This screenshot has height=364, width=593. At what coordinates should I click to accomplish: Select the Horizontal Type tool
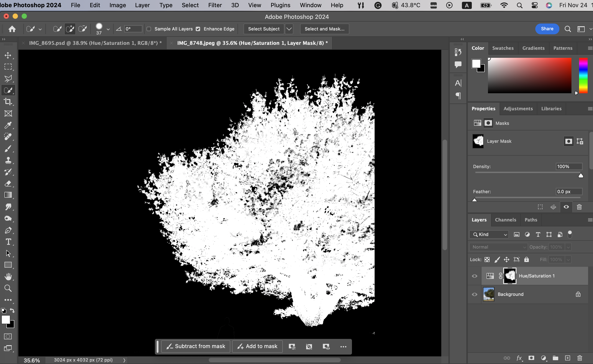pyautogui.click(x=8, y=242)
